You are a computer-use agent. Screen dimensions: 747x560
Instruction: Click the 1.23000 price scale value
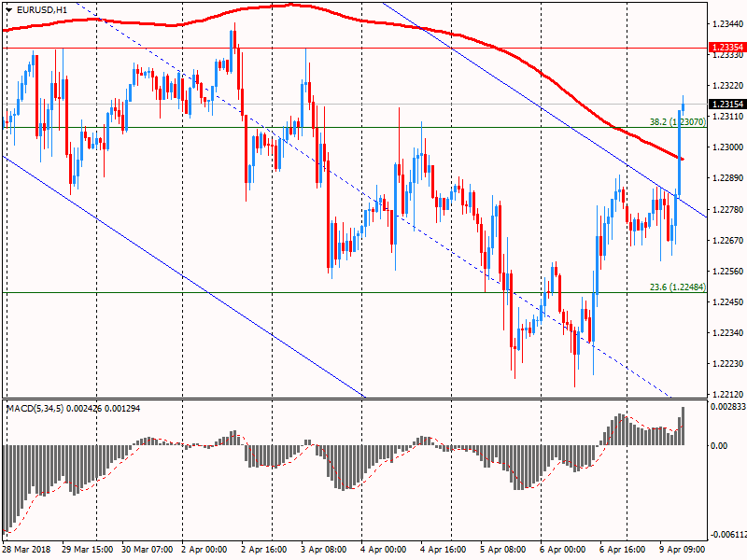pos(728,147)
